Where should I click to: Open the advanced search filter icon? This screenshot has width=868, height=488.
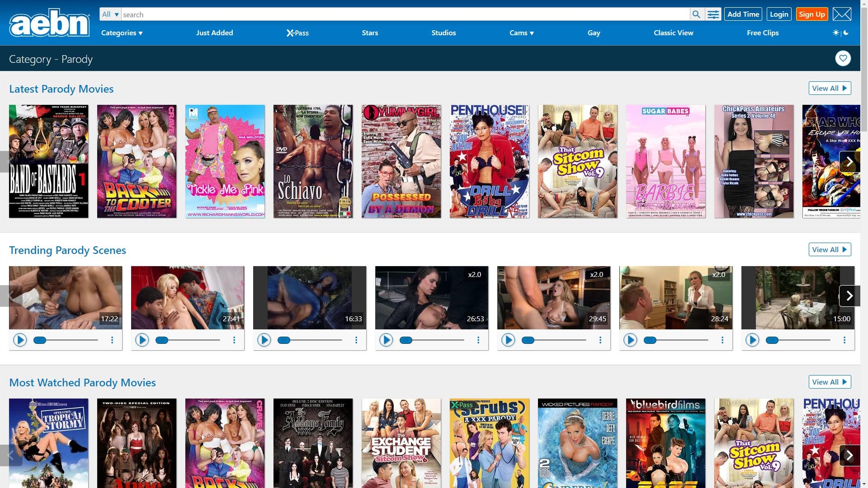(713, 14)
